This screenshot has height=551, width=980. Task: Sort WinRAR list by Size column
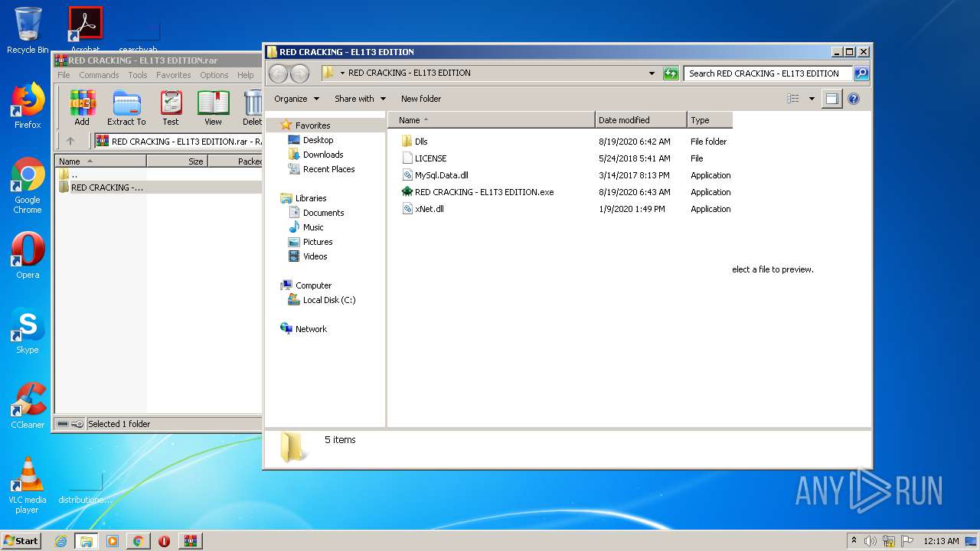(x=177, y=161)
